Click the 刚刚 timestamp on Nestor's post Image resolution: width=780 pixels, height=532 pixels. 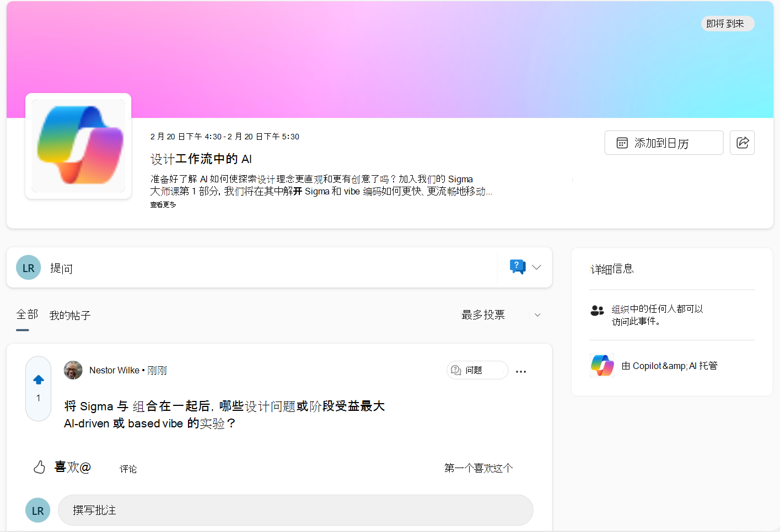point(157,371)
